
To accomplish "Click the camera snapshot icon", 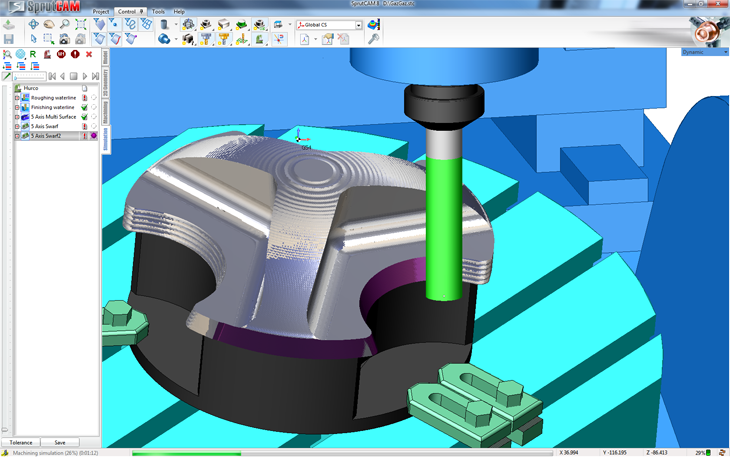I will (65, 39).
